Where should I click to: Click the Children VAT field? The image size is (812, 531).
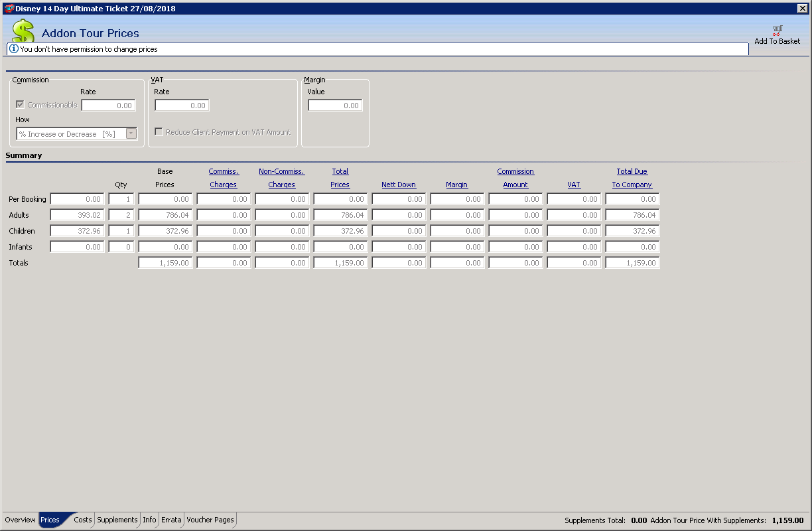[574, 231]
